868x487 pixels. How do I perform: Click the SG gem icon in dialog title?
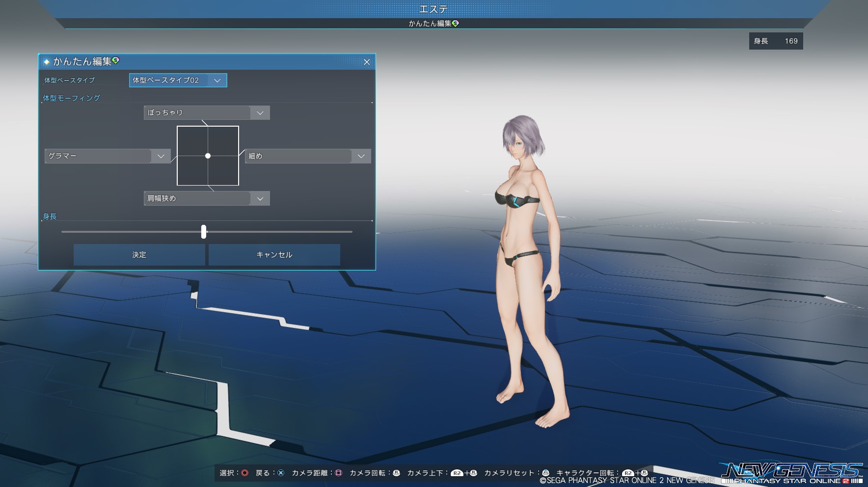pyautogui.click(x=116, y=60)
